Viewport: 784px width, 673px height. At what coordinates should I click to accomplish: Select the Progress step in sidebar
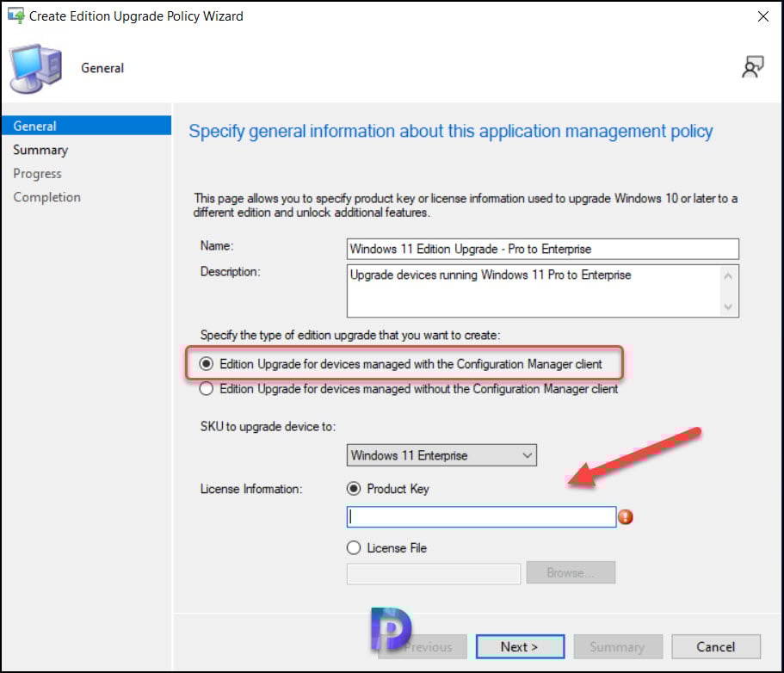[x=38, y=174]
